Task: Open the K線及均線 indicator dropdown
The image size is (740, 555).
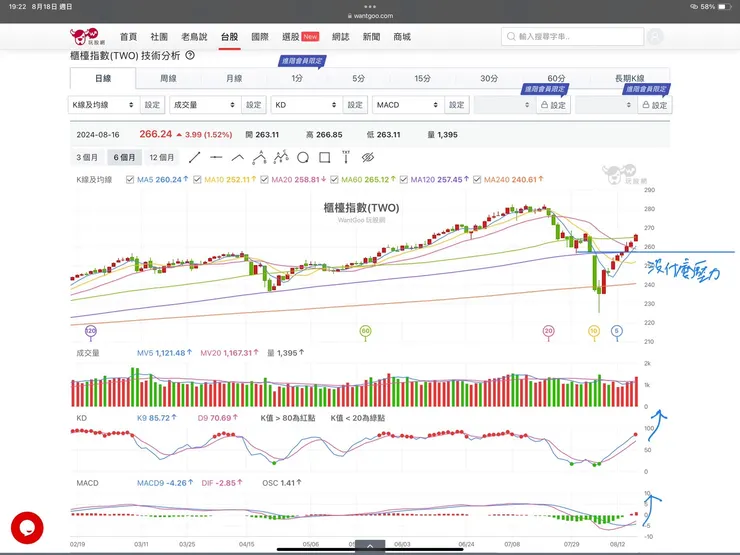Action: pos(104,105)
